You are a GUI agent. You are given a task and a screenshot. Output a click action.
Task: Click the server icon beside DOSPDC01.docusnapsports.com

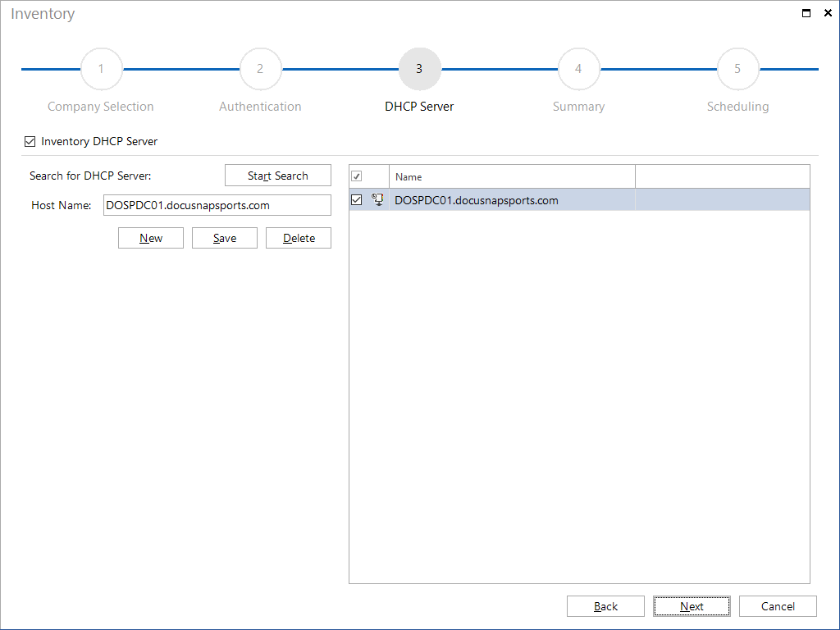(377, 200)
